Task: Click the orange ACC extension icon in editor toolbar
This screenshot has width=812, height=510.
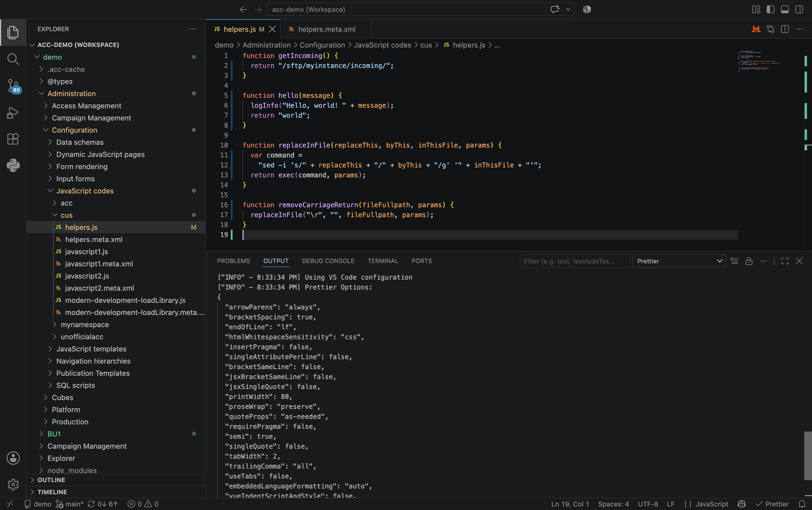Action: pos(756,29)
